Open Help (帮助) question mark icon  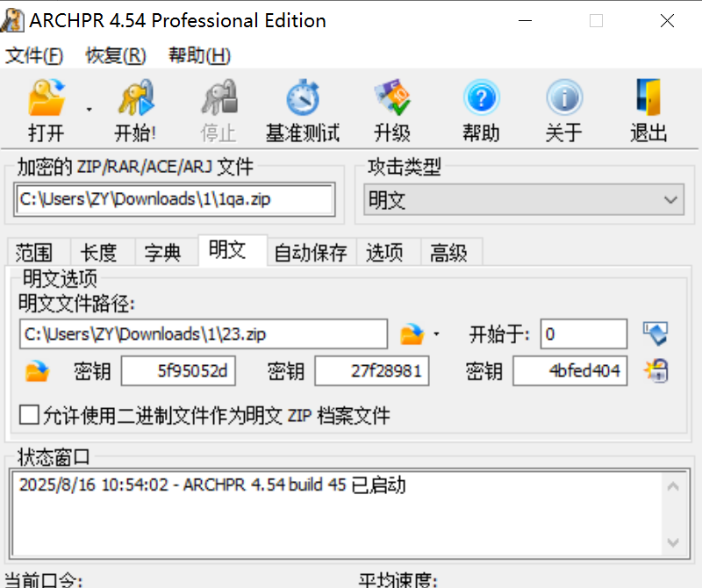(481, 97)
